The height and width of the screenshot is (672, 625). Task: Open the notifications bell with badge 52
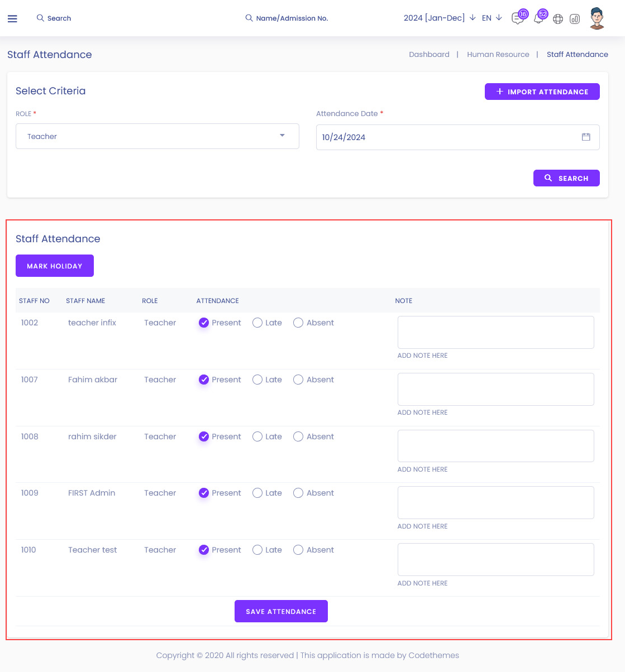click(538, 18)
